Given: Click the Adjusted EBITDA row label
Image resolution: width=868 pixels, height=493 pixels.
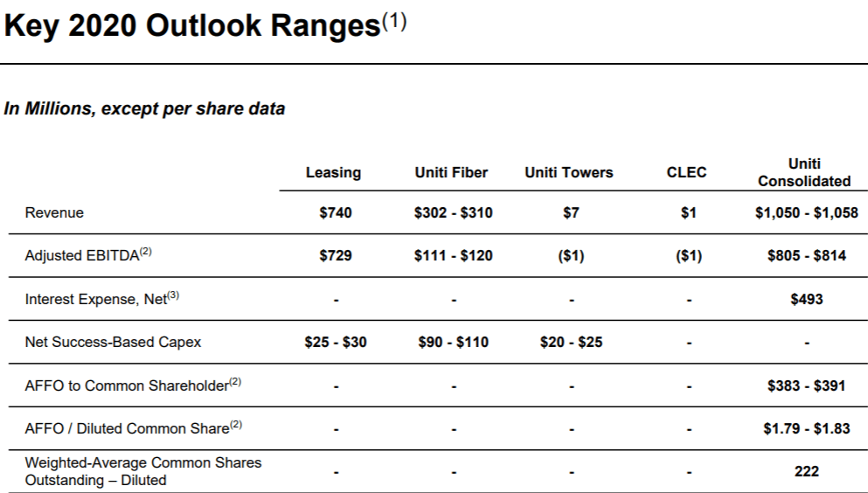Looking at the screenshot, I should click(x=88, y=255).
